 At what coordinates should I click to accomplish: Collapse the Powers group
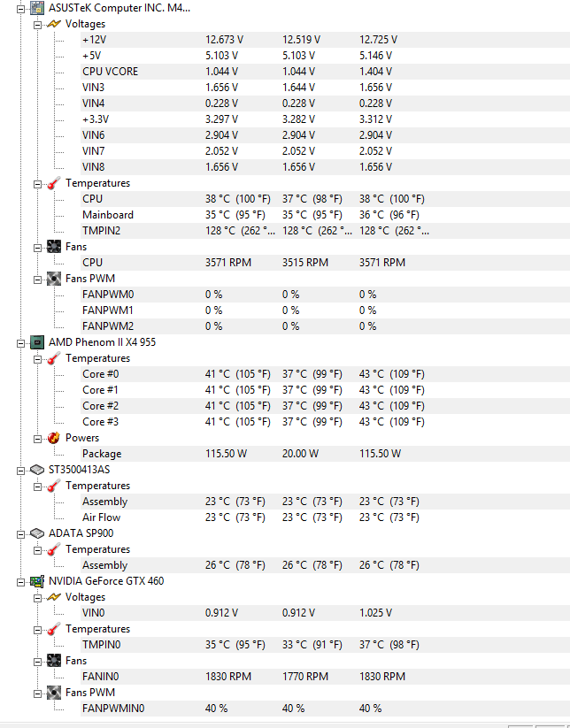[x=38, y=439]
